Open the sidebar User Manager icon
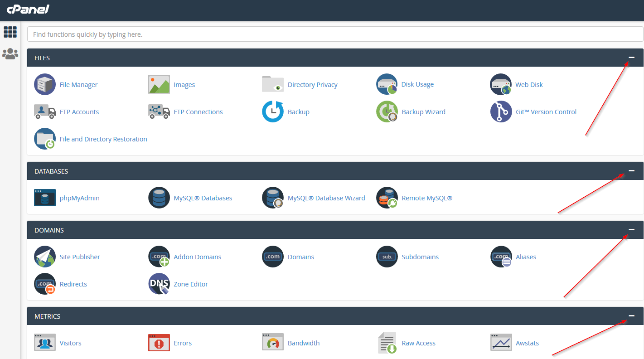The width and height of the screenshot is (644, 359). click(x=10, y=54)
